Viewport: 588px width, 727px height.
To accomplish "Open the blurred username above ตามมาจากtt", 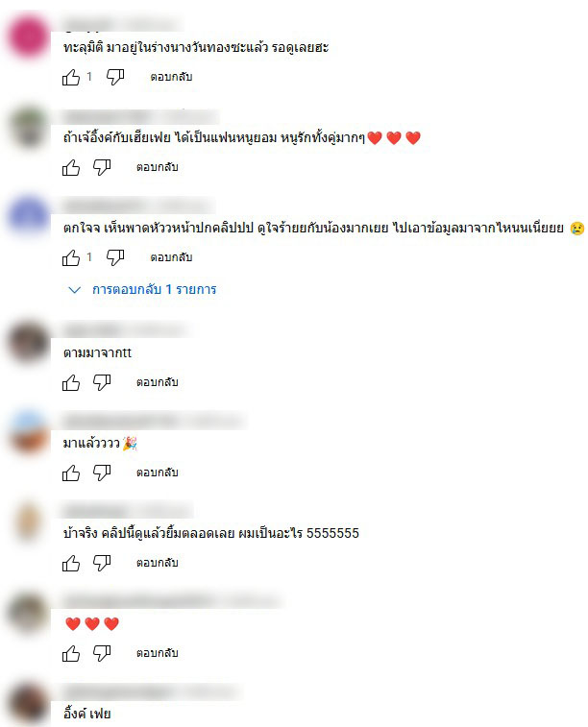I will pyautogui.click(x=93, y=330).
